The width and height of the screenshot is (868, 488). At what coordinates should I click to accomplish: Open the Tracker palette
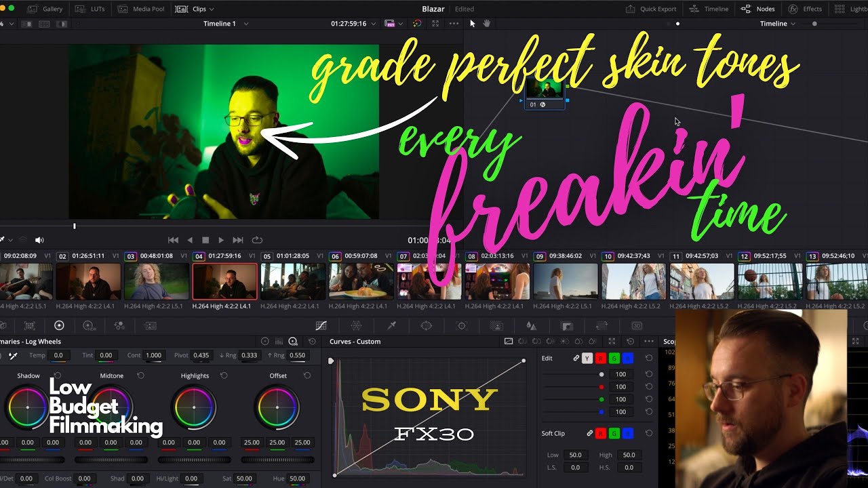[462, 326]
